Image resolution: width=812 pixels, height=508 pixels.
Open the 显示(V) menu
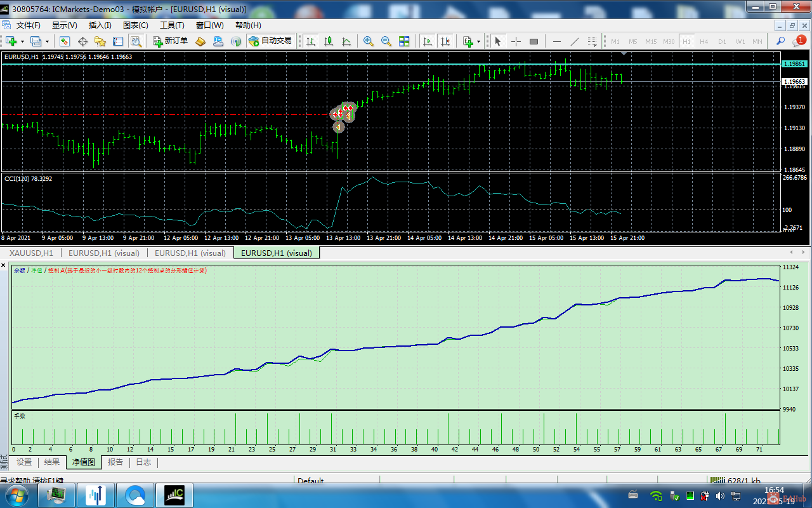pyautogui.click(x=64, y=25)
